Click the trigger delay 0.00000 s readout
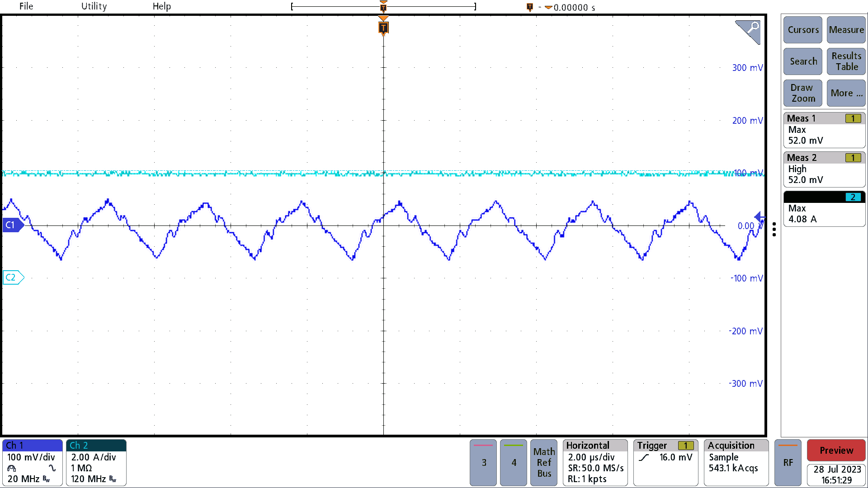Screen dimensions: 868x488 574,8
